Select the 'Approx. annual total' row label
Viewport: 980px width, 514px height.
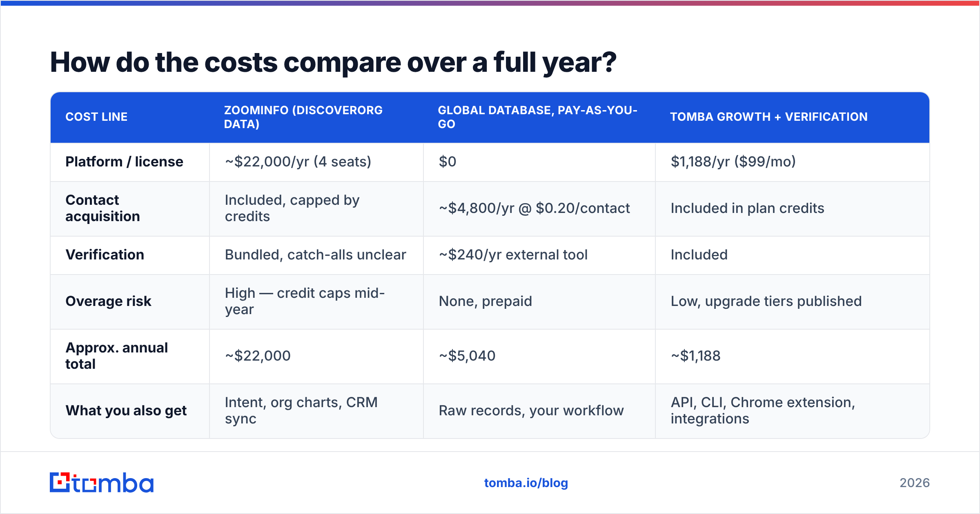(x=117, y=356)
